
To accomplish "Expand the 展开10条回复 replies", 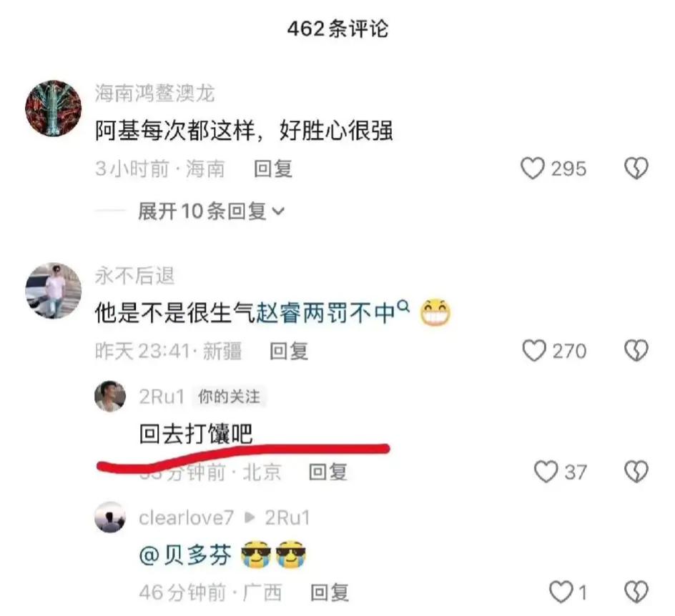I will pyautogui.click(x=211, y=212).
